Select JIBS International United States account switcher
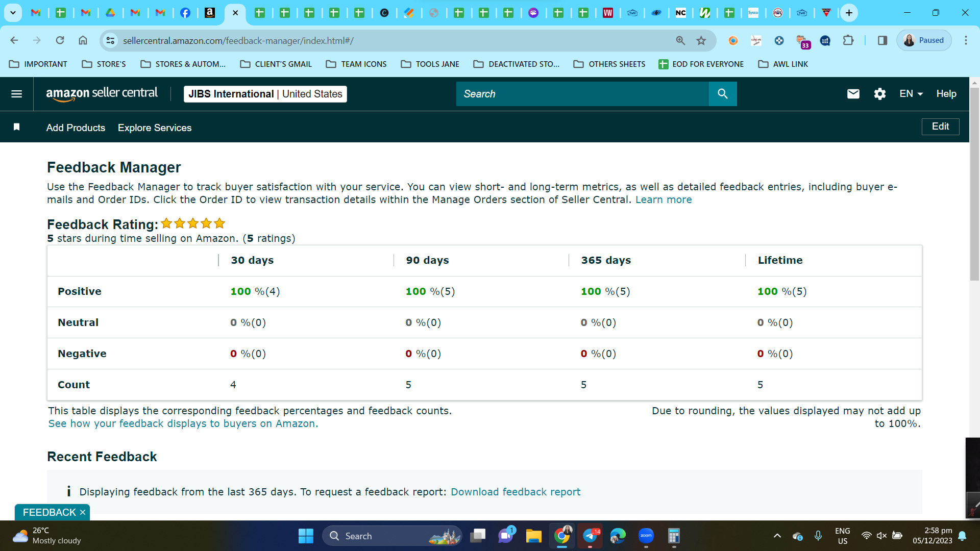 265,94
